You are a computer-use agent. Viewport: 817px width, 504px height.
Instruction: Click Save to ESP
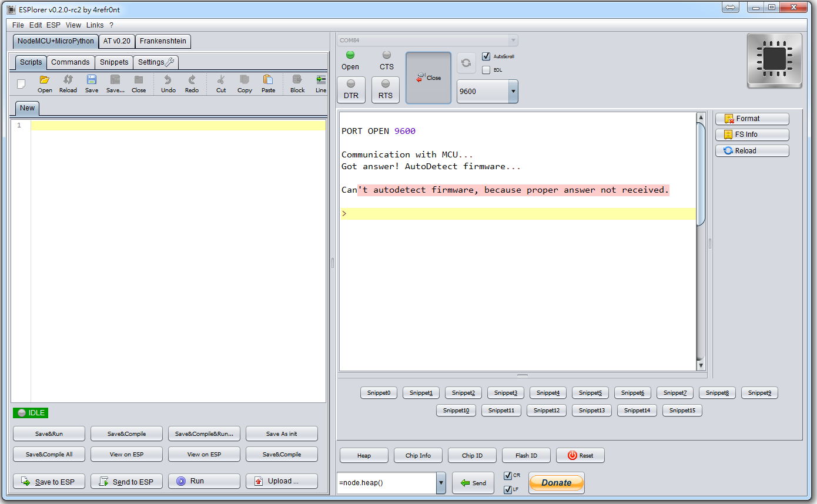pos(49,481)
